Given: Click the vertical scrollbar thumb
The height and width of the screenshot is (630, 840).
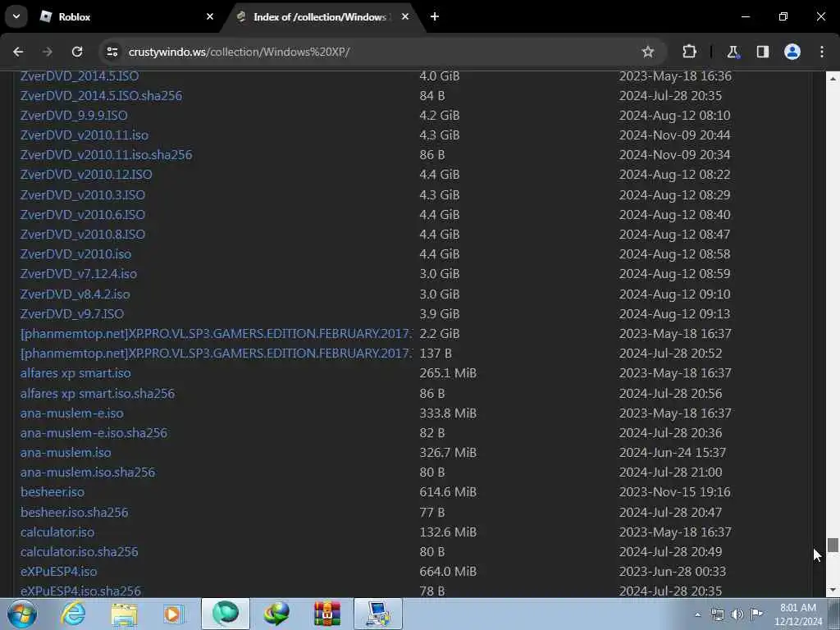Looking at the screenshot, I should coord(833,545).
